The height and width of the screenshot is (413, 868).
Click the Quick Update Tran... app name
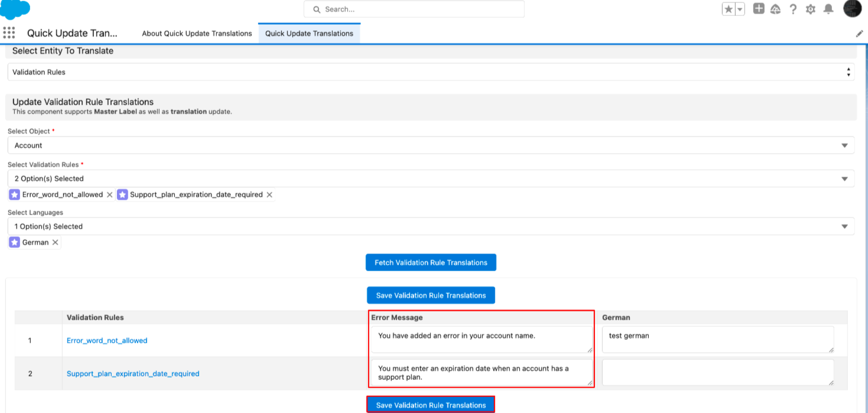click(72, 33)
